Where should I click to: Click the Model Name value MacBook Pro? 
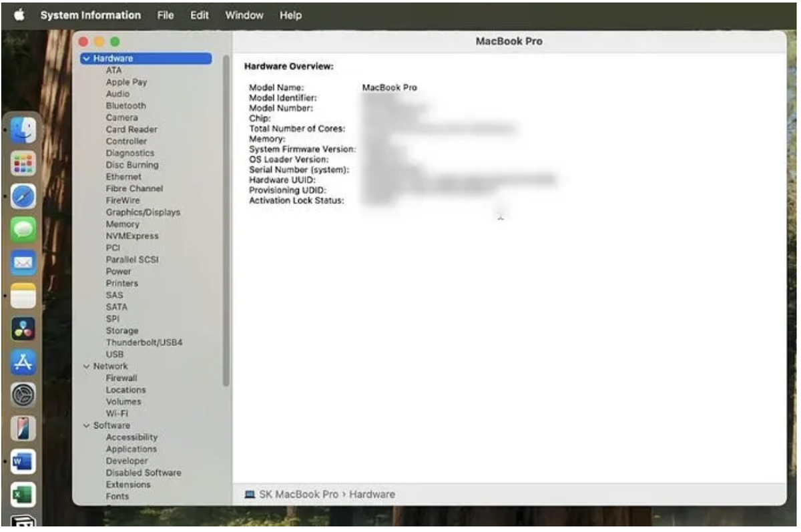(390, 87)
